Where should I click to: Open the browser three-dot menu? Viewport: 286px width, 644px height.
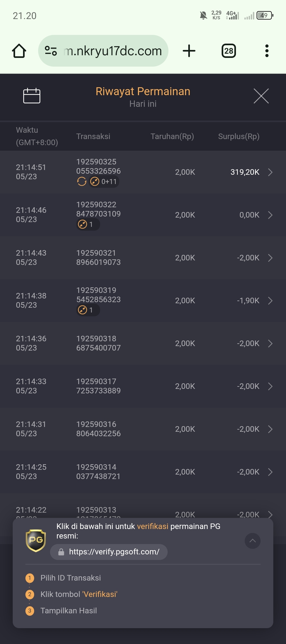pos(267,51)
